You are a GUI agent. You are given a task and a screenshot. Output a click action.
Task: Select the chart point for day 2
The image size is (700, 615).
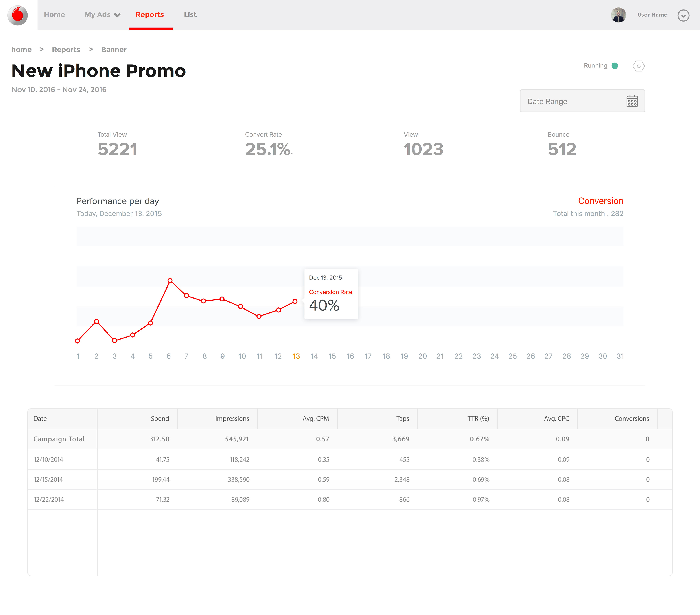click(97, 322)
